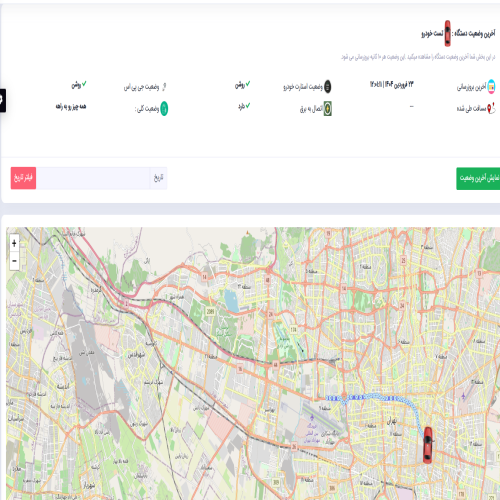Click the شهرقدس label on the map
Image resolution: width=500 pixels, height=500 pixels.
coord(137,354)
